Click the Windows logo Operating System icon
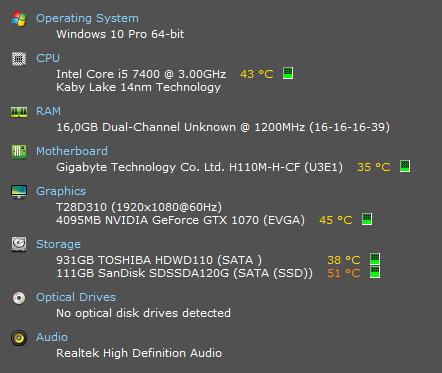 (19, 19)
